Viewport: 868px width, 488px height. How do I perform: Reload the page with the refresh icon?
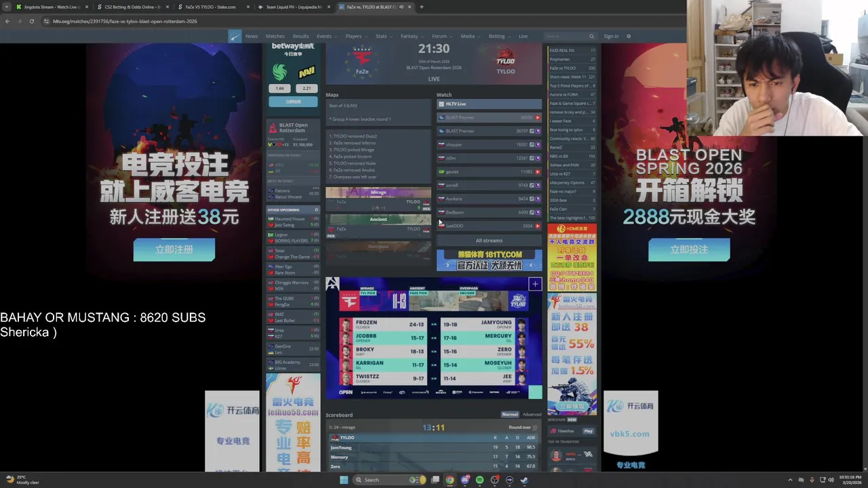point(31,21)
